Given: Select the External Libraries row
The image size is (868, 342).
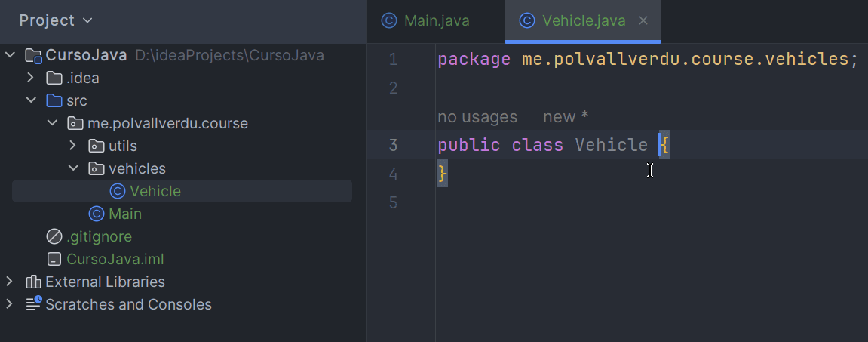Looking at the screenshot, I should tap(182, 282).
